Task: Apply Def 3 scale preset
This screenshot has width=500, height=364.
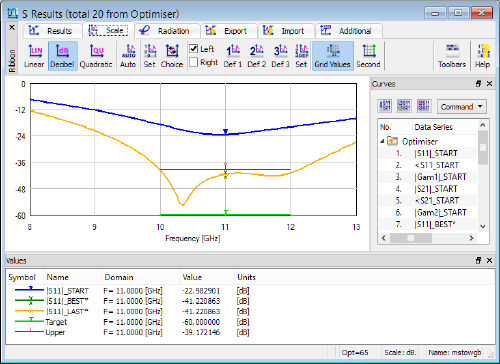Action: click(281, 56)
